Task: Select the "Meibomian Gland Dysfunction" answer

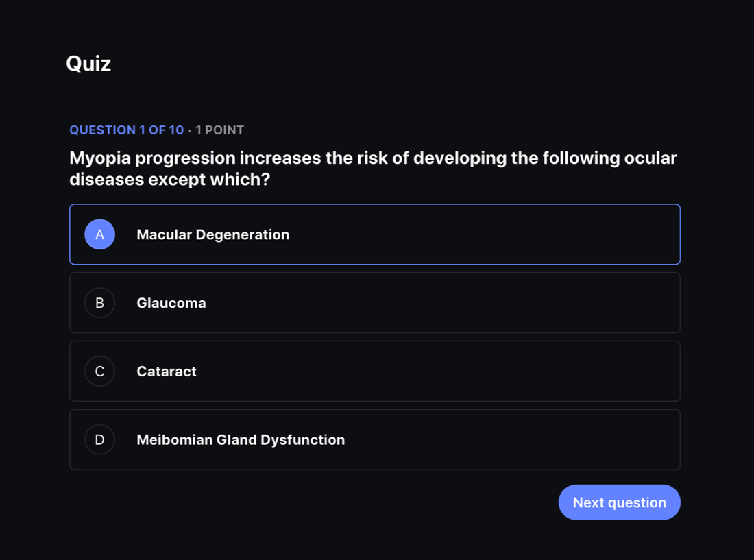Action: [375, 439]
